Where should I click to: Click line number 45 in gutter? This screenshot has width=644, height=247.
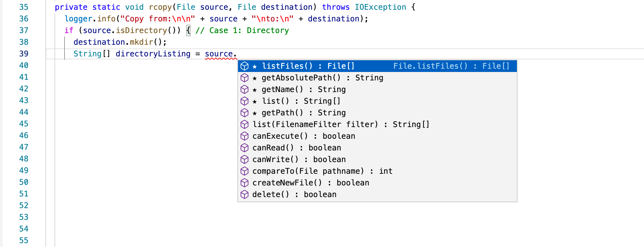point(24,124)
